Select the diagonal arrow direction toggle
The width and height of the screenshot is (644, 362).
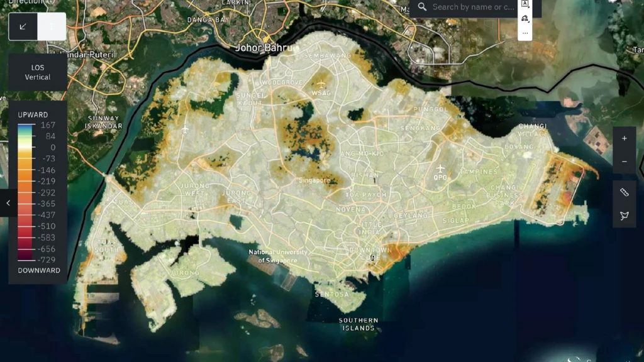[23, 26]
